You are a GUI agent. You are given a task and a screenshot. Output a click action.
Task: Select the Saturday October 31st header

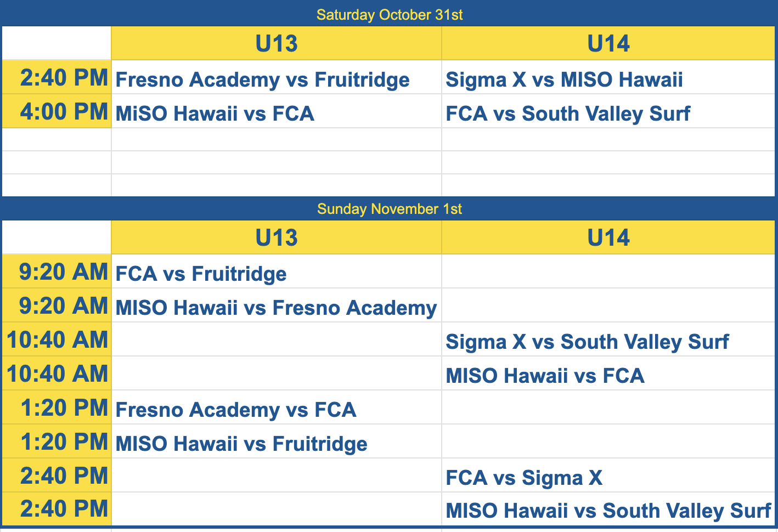pyautogui.click(x=389, y=15)
